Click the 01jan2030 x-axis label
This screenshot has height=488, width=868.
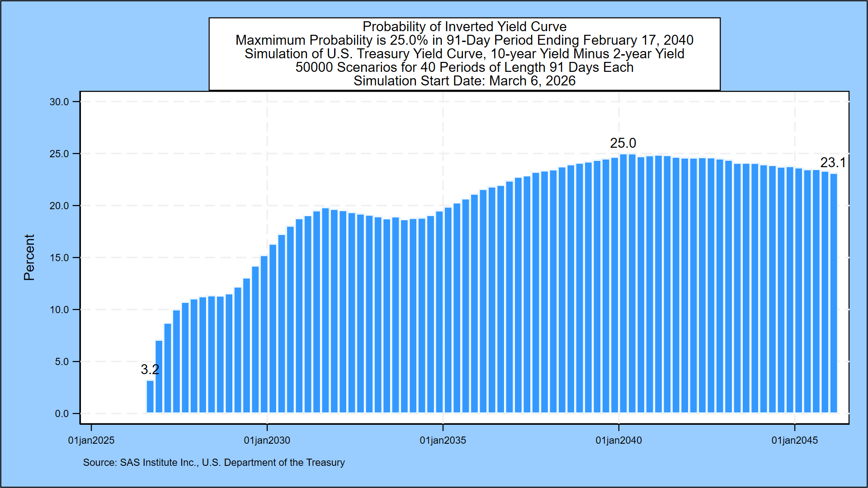pos(267,441)
